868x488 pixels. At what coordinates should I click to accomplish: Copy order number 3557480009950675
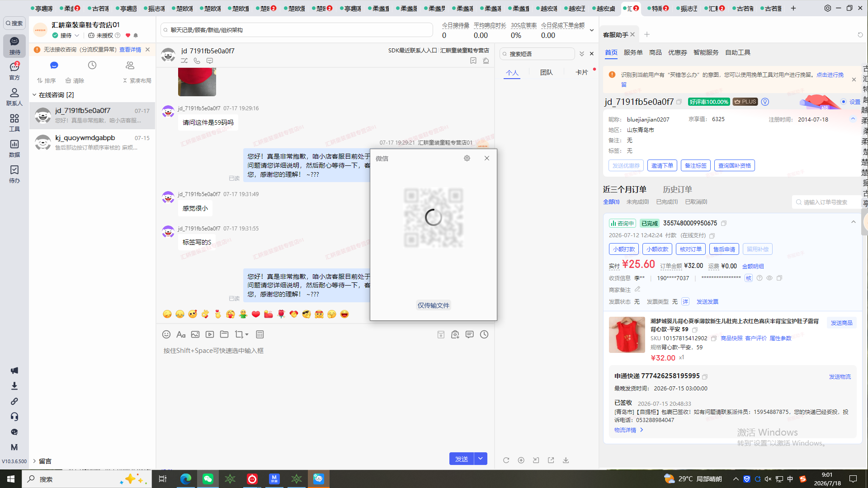coord(724,223)
